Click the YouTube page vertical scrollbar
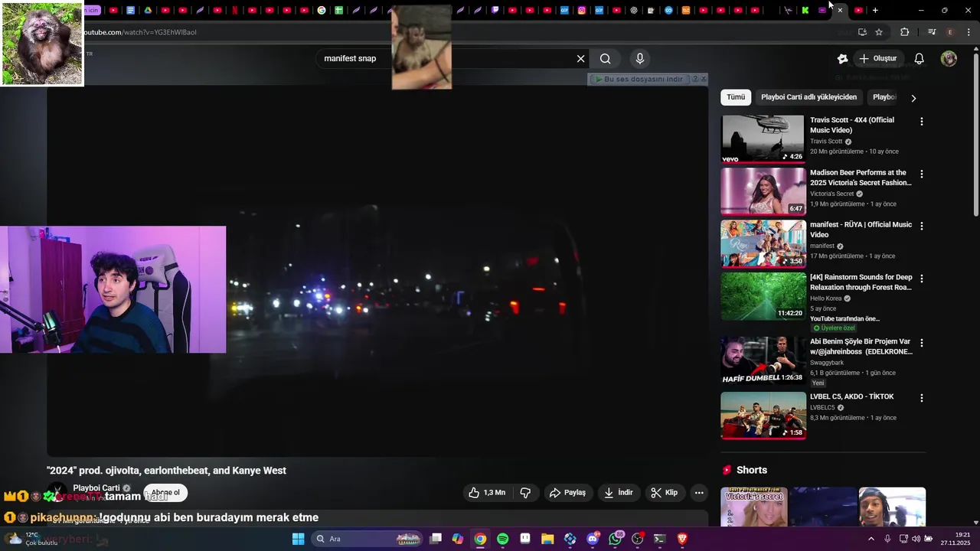Screen dimensions: 980x551 pyautogui.click(x=975, y=134)
